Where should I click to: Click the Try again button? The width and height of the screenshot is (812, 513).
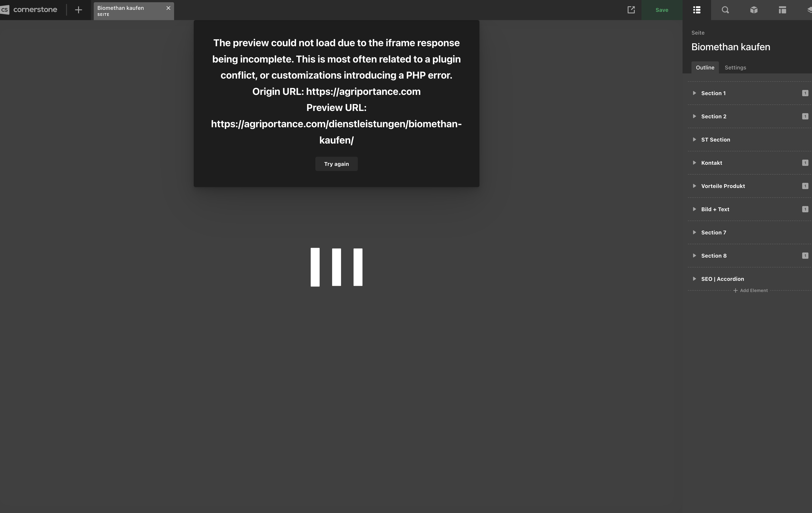coord(336,164)
